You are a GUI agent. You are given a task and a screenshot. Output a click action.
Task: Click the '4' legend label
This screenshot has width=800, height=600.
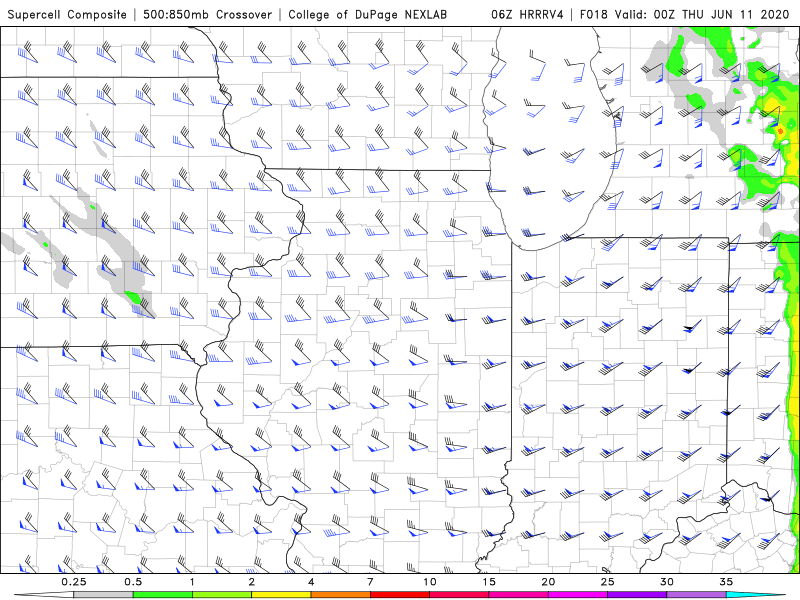click(311, 582)
